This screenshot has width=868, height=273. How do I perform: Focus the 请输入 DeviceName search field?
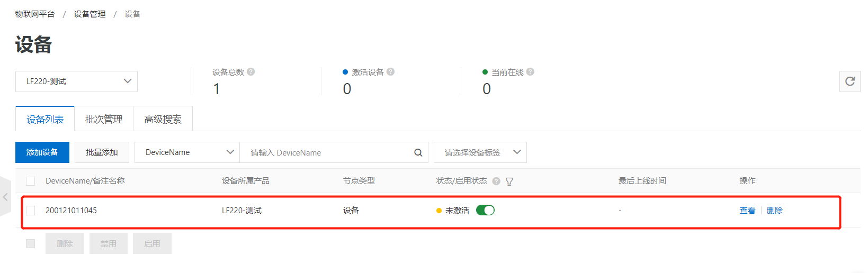(x=328, y=153)
